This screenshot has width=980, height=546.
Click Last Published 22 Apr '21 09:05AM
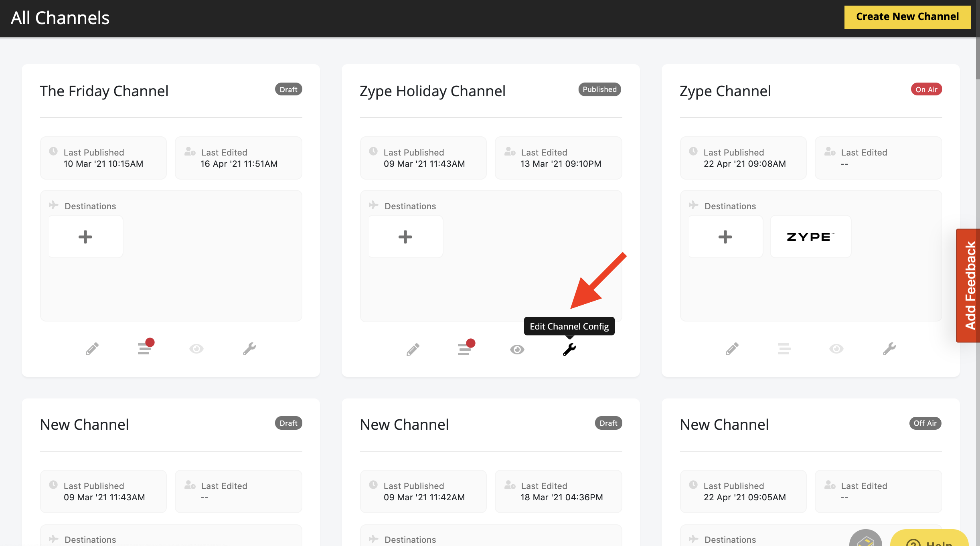point(743,491)
